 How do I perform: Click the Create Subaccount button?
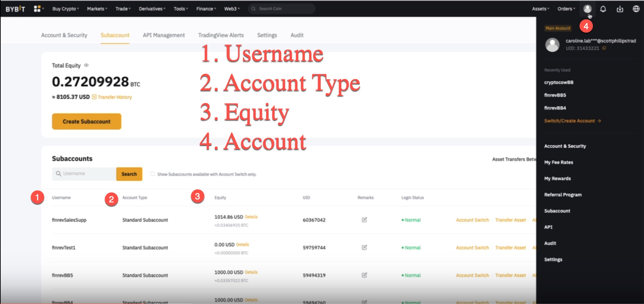[86, 121]
